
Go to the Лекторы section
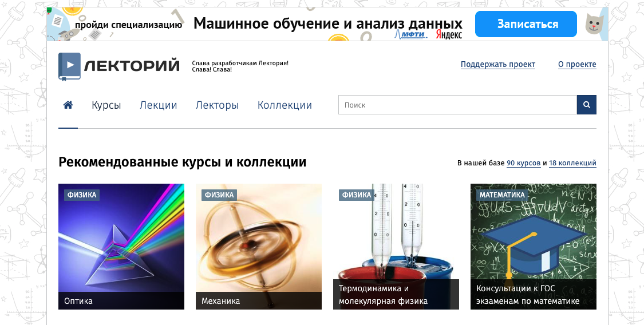(217, 105)
